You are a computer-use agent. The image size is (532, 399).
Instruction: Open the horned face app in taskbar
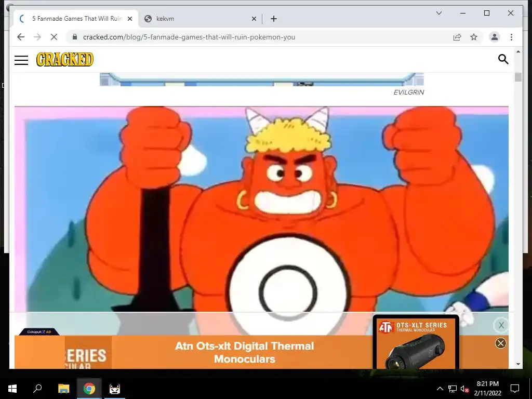[x=115, y=389]
